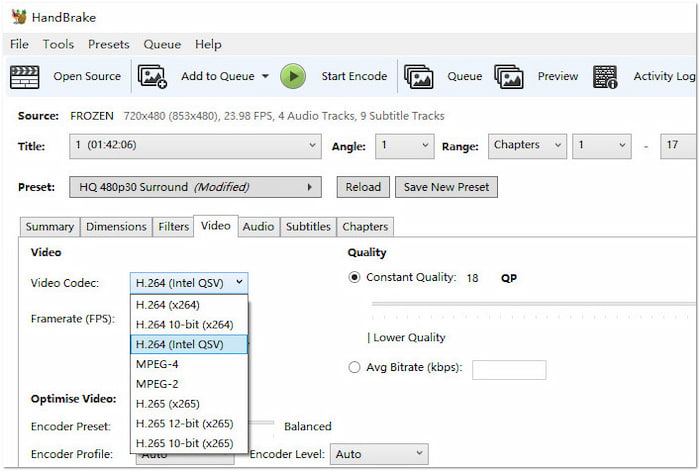Click the green Start Encode play icon
This screenshot has width=700, height=471.
pyautogui.click(x=293, y=76)
